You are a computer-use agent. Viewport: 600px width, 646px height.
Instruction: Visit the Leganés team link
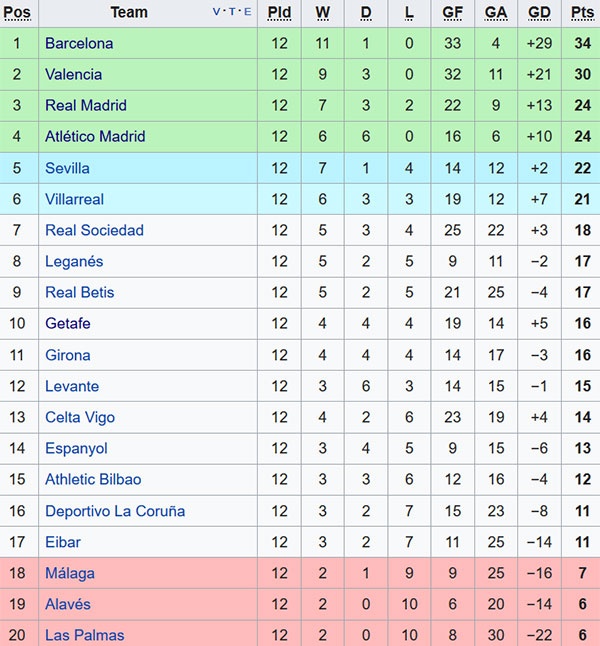point(74,261)
